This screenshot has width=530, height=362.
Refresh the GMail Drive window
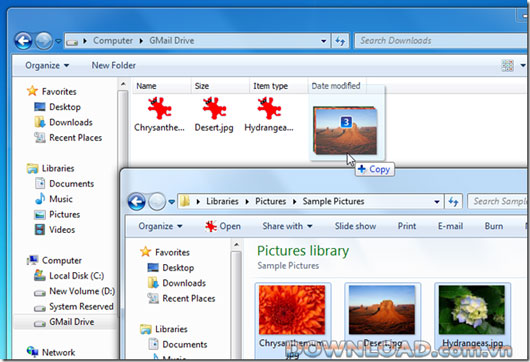pos(340,41)
